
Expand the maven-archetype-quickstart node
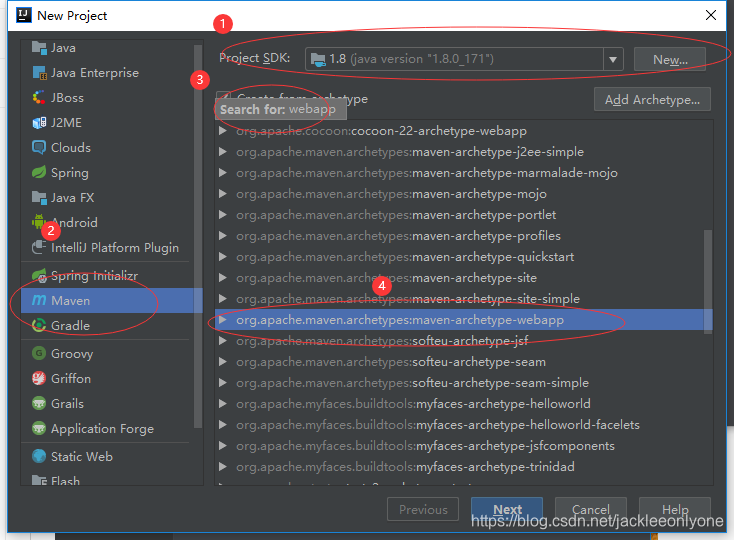point(223,256)
